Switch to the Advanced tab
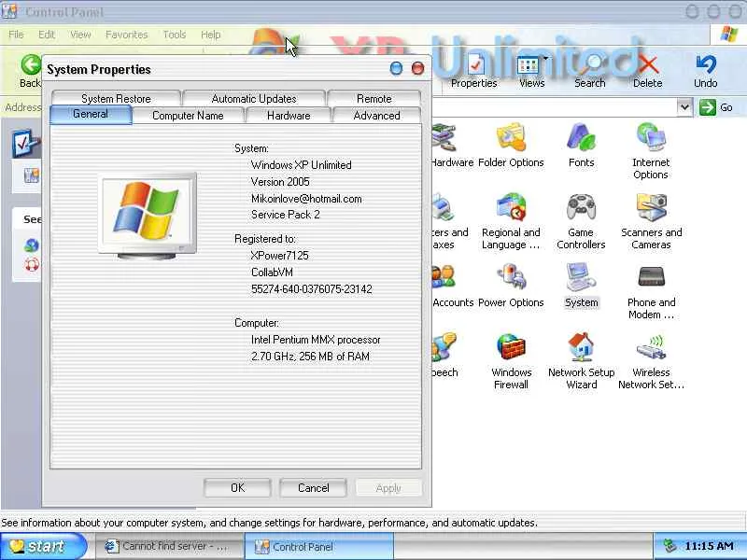 click(376, 115)
